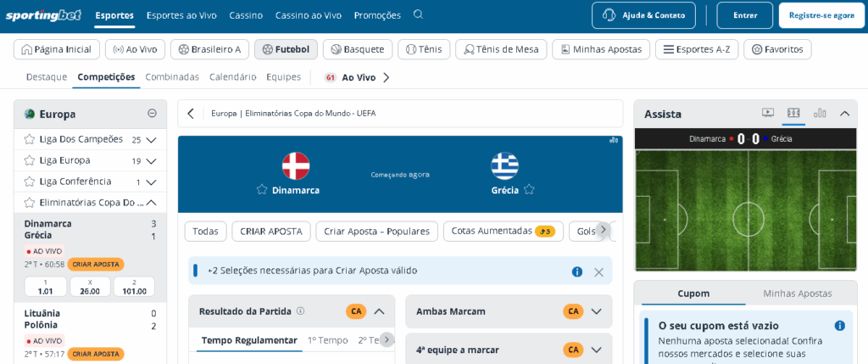868x364 pixels.
Task: Collapse the Assista panel
Action: click(x=844, y=113)
